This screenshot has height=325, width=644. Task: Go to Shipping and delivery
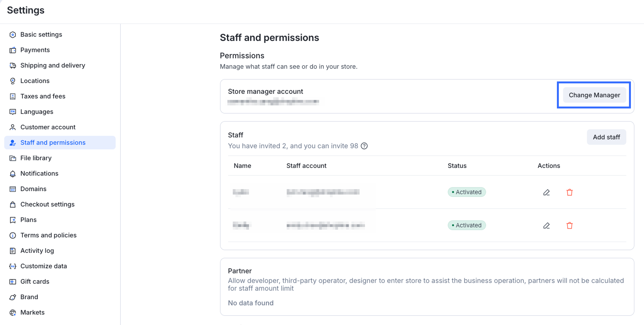tap(53, 66)
